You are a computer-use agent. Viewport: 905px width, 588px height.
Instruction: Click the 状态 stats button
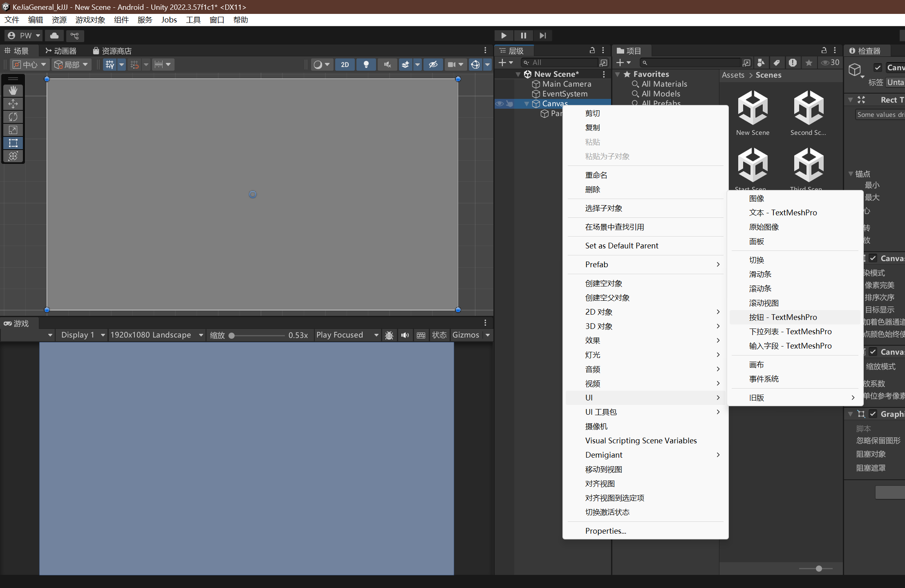click(439, 335)
